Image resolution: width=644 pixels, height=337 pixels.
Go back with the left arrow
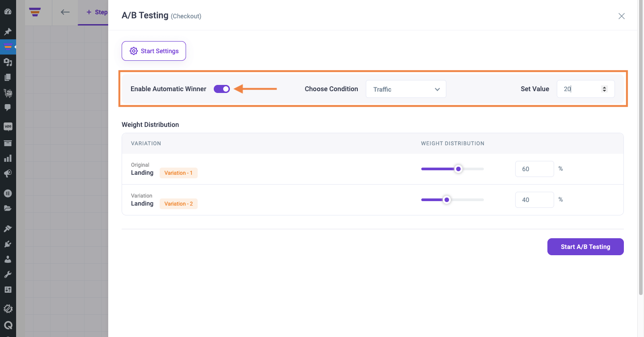pos(65,13)
